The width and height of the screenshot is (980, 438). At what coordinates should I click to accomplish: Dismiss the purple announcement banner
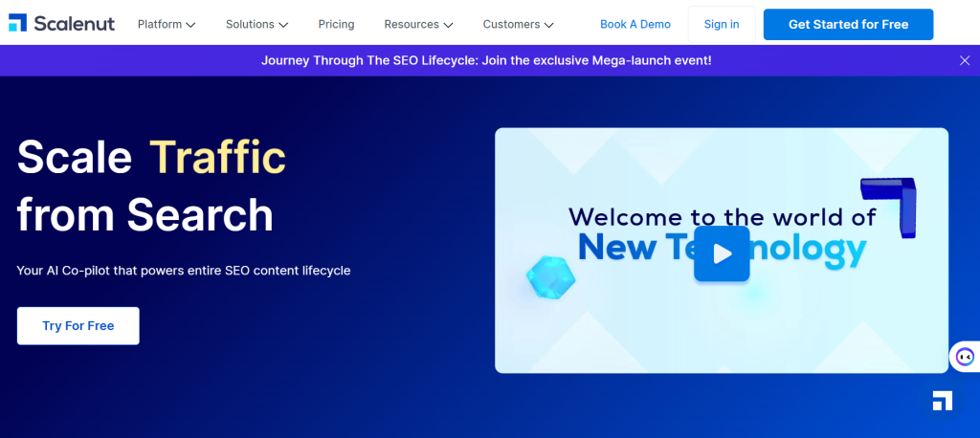point(965,60)
